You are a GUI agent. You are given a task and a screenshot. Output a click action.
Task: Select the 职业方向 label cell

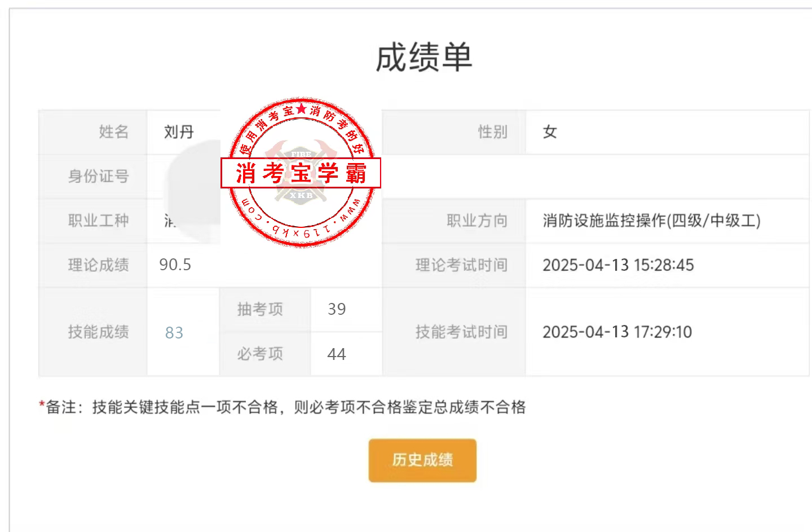click(454, 221)
